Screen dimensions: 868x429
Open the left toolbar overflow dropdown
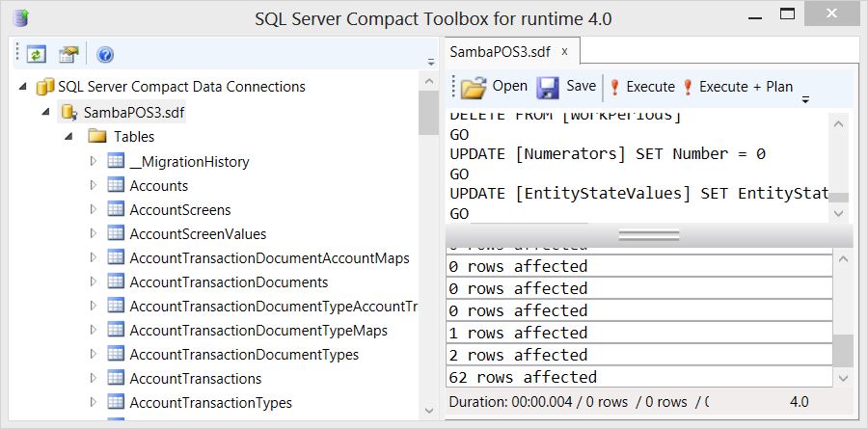coord(430,62)
